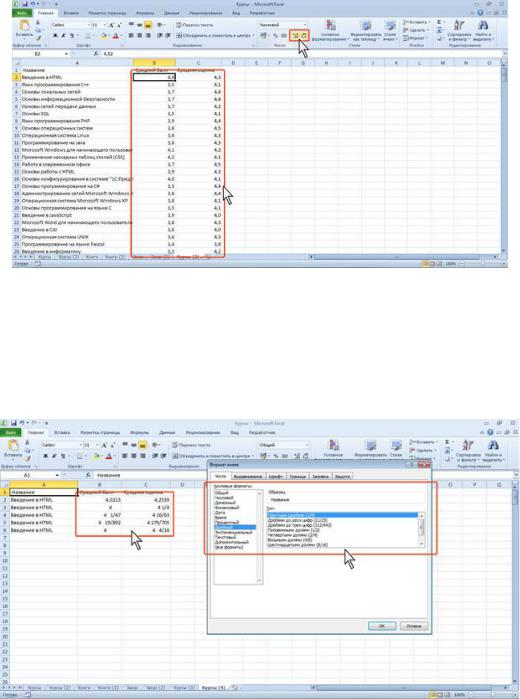Toggle Wrap Text in window behind Format Cells dialog
Viewport: 520px width, 699px height.
pos(191,445)
